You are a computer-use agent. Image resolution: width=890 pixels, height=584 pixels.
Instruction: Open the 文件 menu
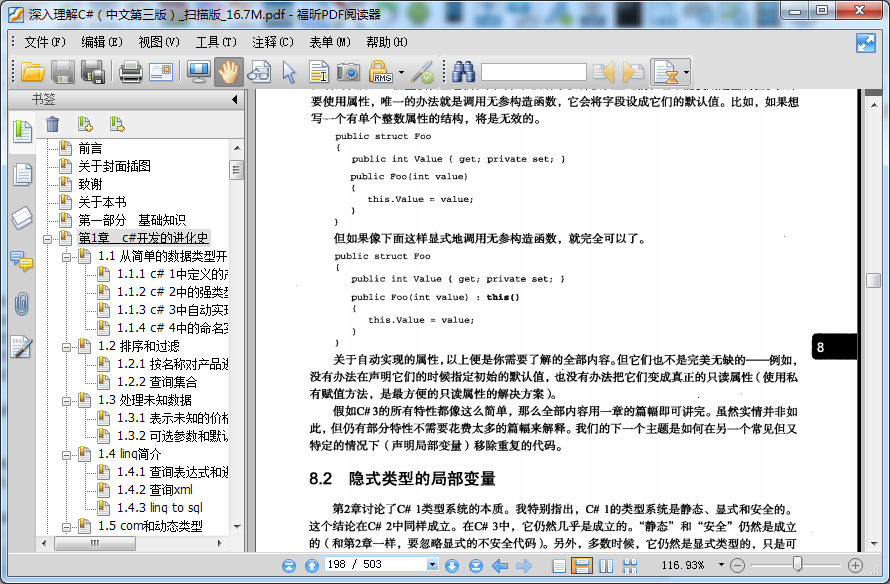(x=45, y=42)
